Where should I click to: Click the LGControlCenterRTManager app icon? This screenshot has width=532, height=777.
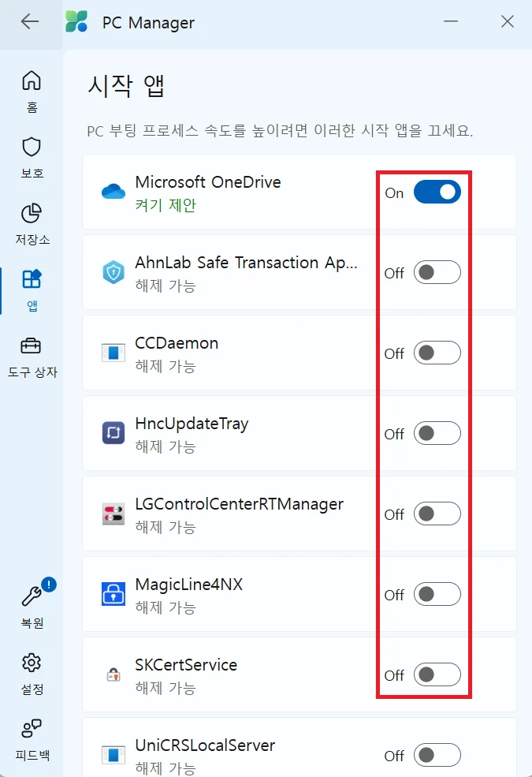113,514
